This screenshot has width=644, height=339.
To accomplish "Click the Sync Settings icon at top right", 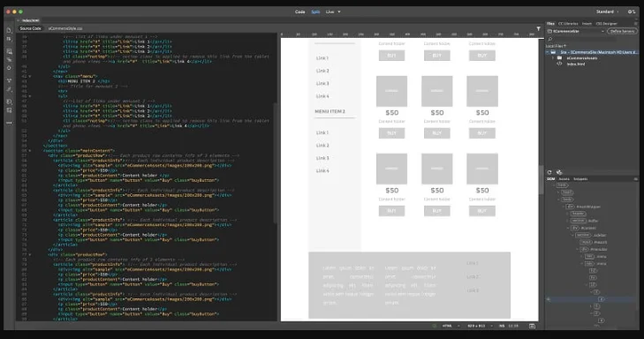I will click(x=632, y=11).
